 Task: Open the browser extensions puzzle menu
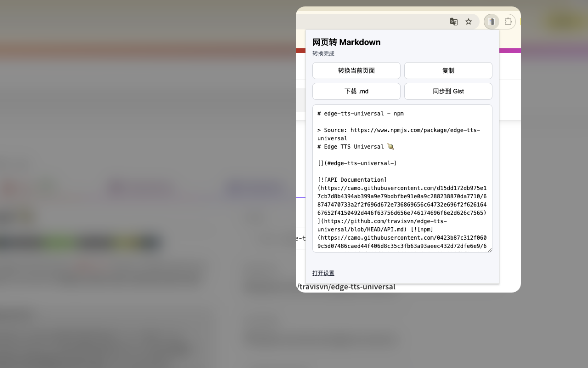[x=508, y=22]
